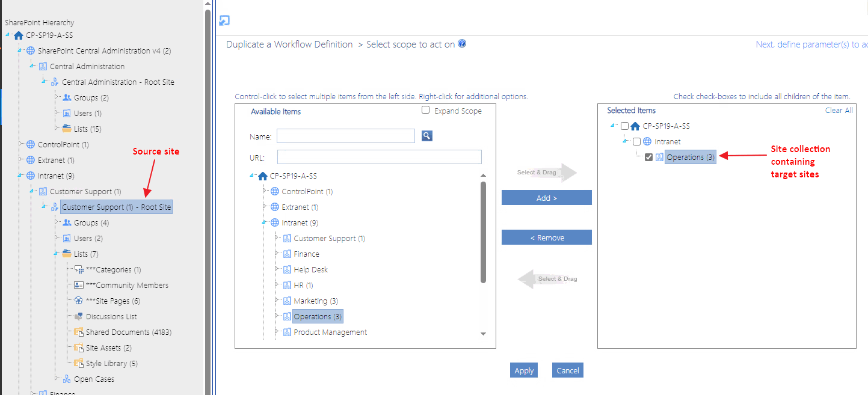The width and height of the screenshot is (868, 395).
Task: Open the help question mark icon
Action: coord(461,43)
